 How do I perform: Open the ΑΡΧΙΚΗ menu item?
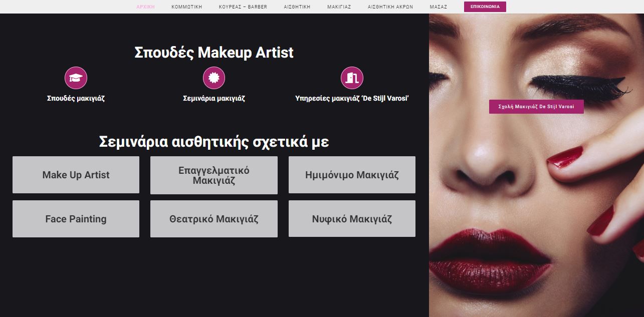coord(145,7)
